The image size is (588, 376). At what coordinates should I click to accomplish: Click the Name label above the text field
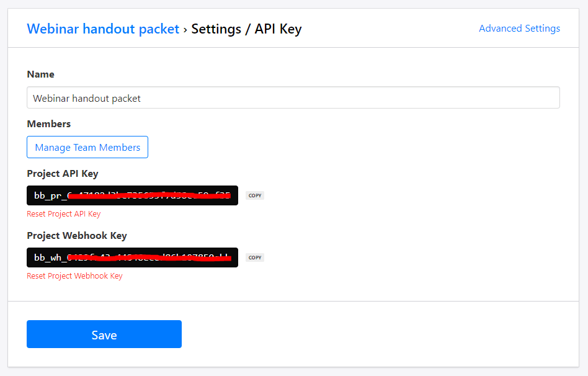pyautogui.click(x=40, y=74)
